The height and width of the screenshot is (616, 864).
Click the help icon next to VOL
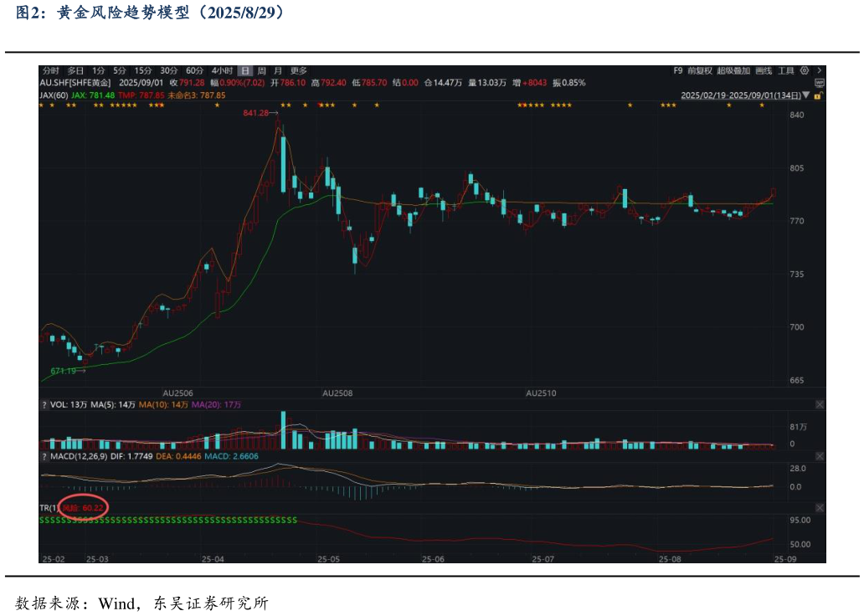(x=44, y=404)
